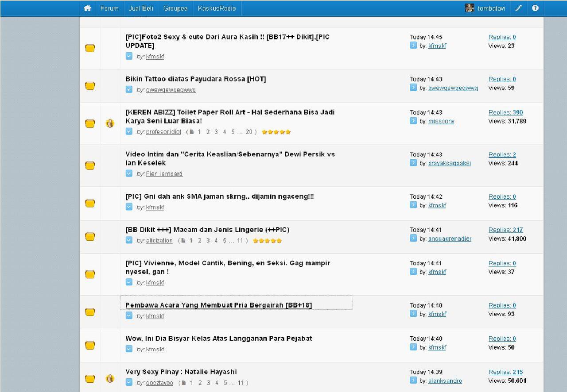This screenshot has height=392, width=567.
Task: Click folder icon of Bisyar Kelas Atas thread
Action: click(90, 345)
